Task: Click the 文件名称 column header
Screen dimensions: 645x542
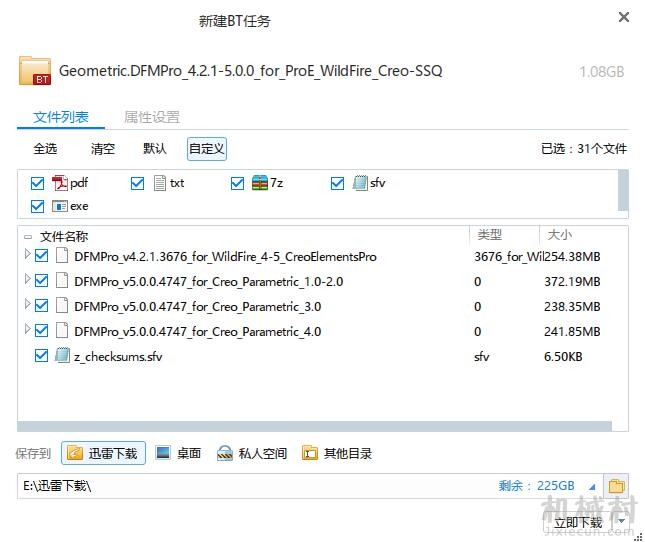Action: point(64,236)
